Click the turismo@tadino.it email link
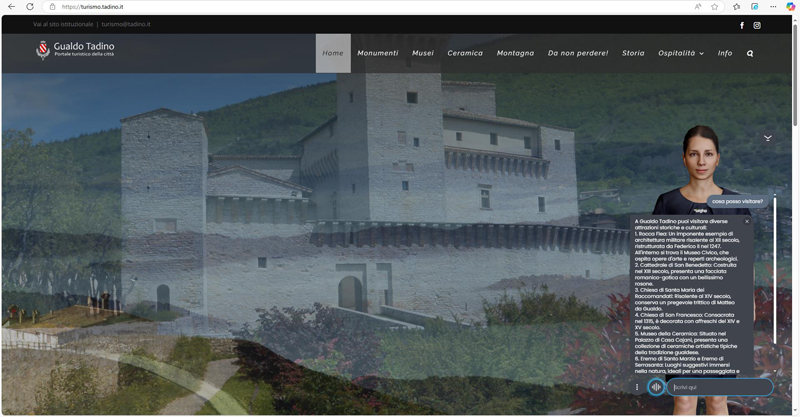800x417 pixels. (x=126, y=24)
